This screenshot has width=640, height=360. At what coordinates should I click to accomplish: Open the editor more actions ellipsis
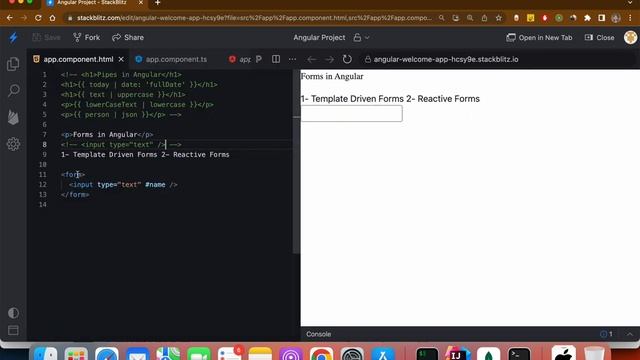coord(292,59)
